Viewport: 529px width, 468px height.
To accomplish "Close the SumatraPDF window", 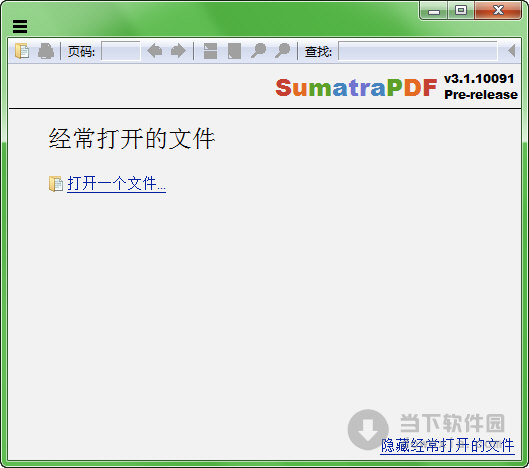I will (498, 10).
